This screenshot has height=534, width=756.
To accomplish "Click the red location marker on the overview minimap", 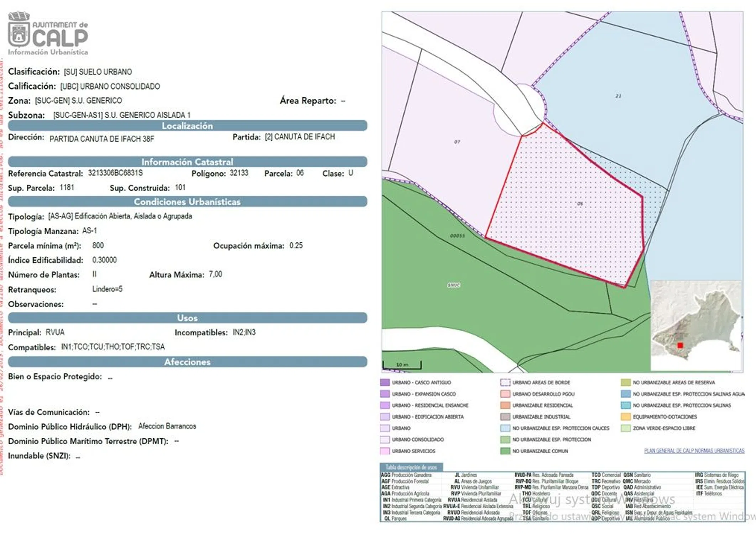I will point(680,345).
